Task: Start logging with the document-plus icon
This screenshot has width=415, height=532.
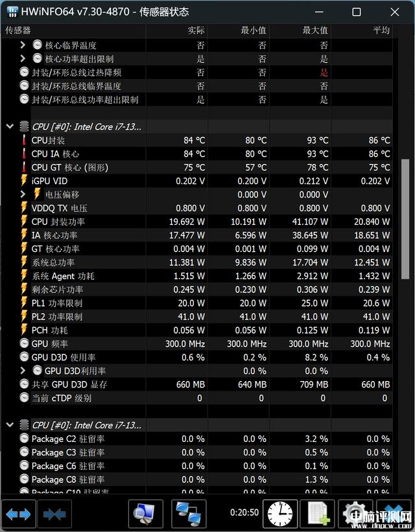Action: tap(317, 514)
